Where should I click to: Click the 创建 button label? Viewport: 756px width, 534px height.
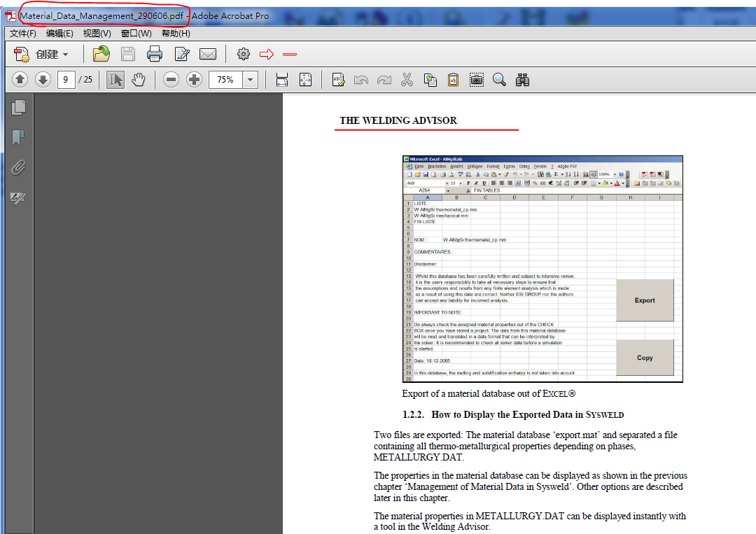(47, 55)
